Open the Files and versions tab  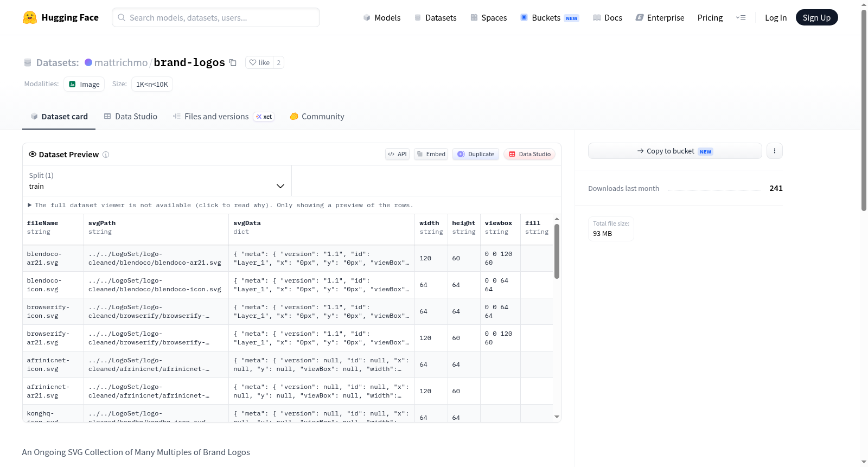224,117
